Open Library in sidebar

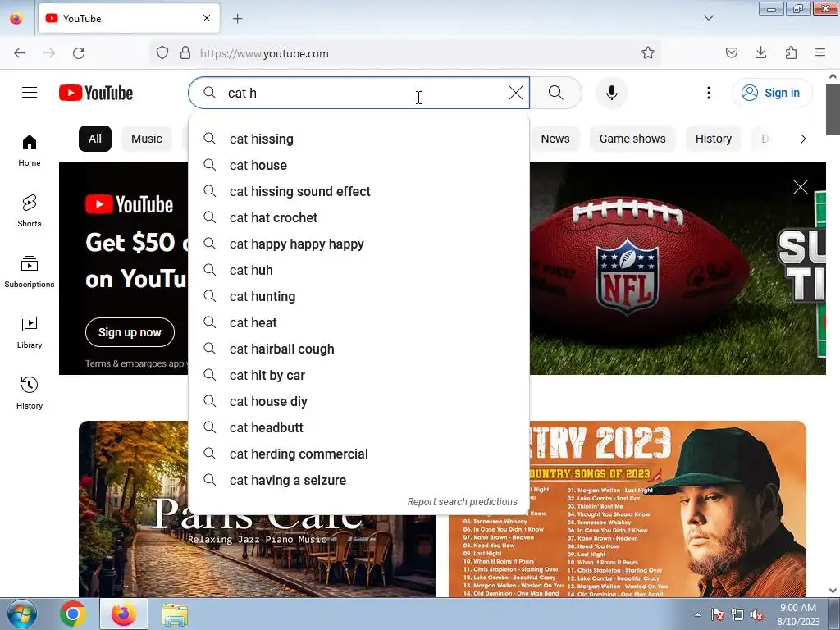point(30,333)
